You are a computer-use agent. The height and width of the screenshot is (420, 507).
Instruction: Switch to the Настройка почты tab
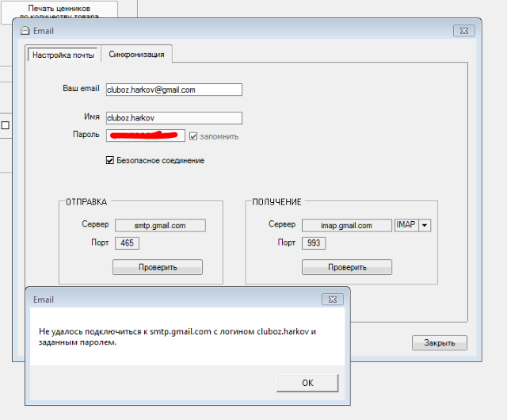63,55
